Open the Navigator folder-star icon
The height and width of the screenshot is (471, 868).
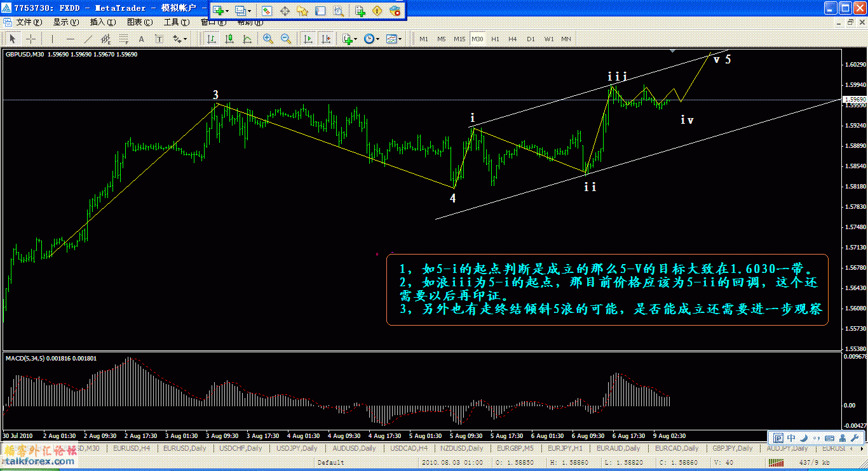(x=302, y=11)
